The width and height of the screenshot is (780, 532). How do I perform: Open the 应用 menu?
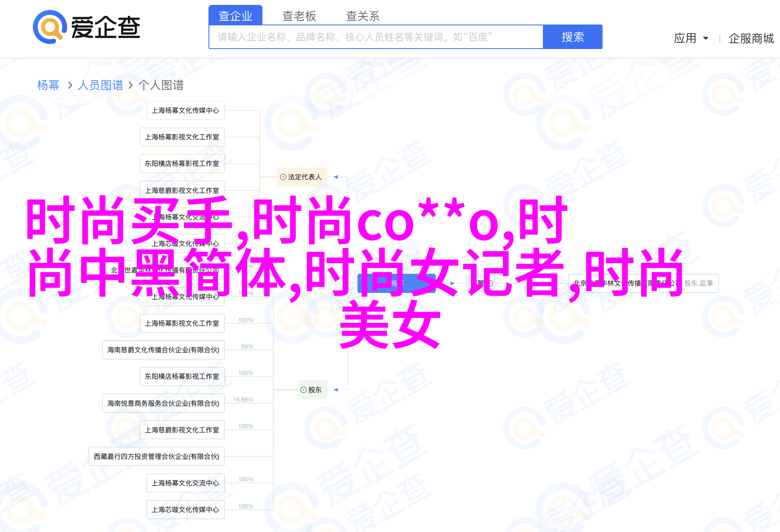(685, 38)
